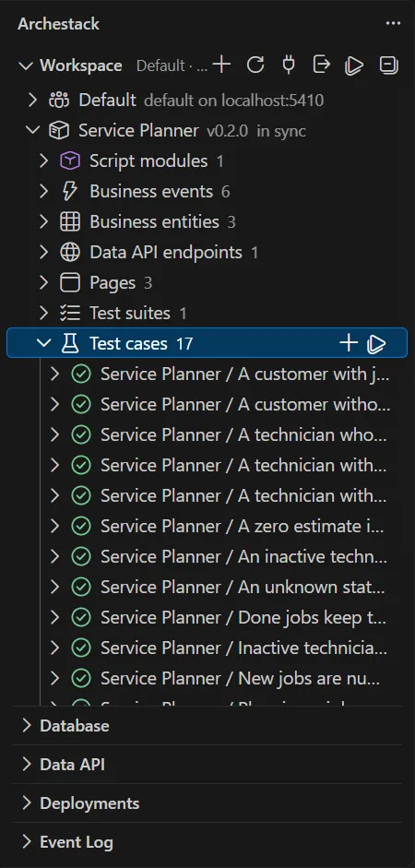Add a new test case
This screenshot has height=868, width=415.
(348, 343)
